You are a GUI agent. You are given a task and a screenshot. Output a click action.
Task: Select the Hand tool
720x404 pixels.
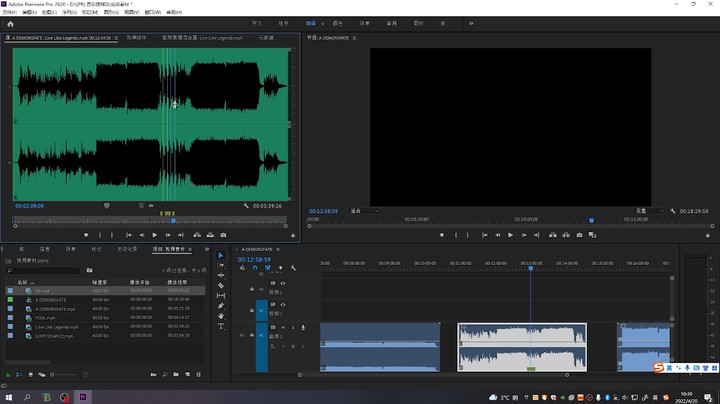221,316
